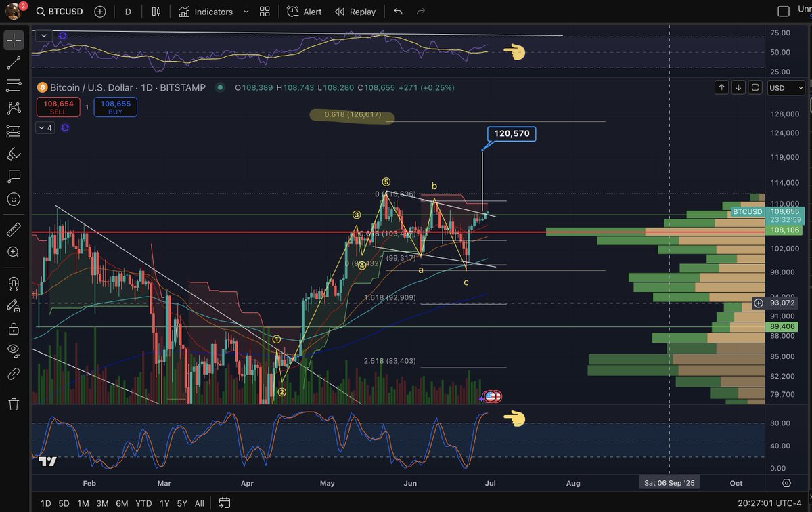Open the D time interval selector

pyautogui.click(x=128, y=12)
